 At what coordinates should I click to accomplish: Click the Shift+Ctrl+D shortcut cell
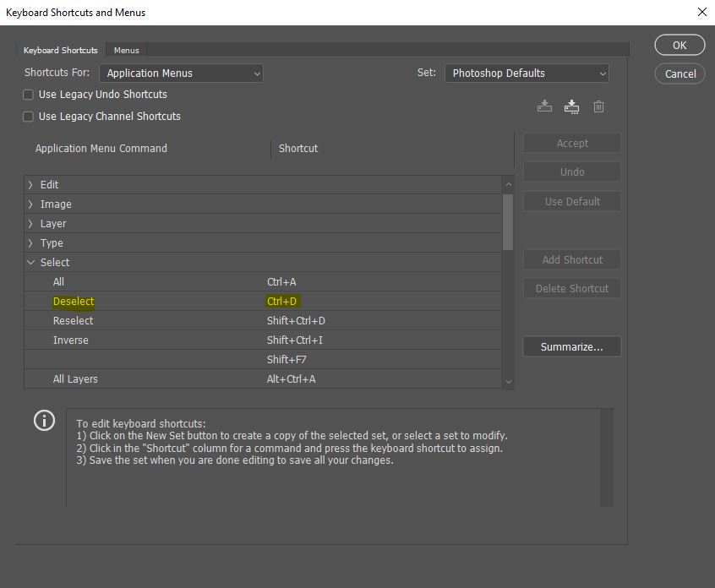coord(296,321)
